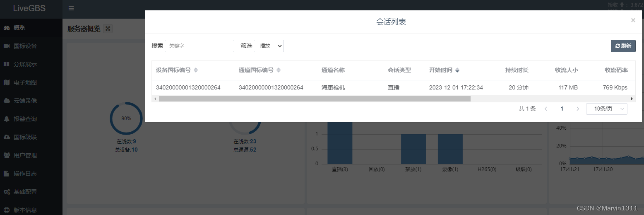Click the 总设备:10 count text
Image resolution: width=644 pixels, height=215 pixels.
click(x=126, y=150)
